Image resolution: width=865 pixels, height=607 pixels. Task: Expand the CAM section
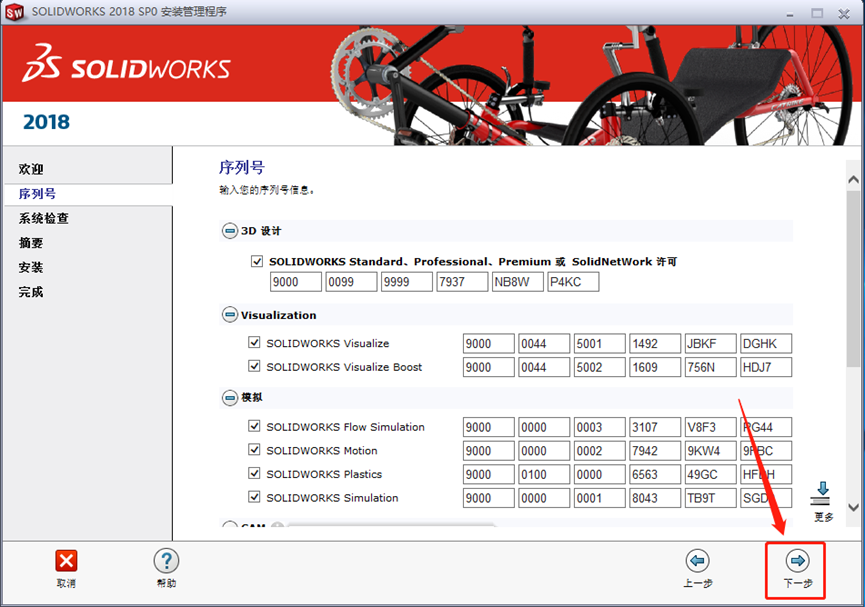(231, 527)
